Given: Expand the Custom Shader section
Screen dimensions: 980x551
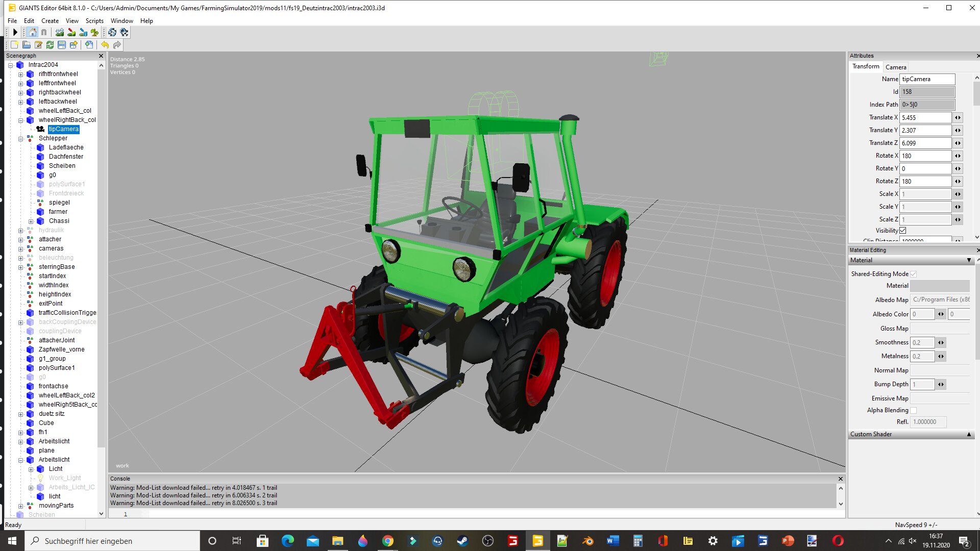Looking at the screenshot, I should (968, 434).
